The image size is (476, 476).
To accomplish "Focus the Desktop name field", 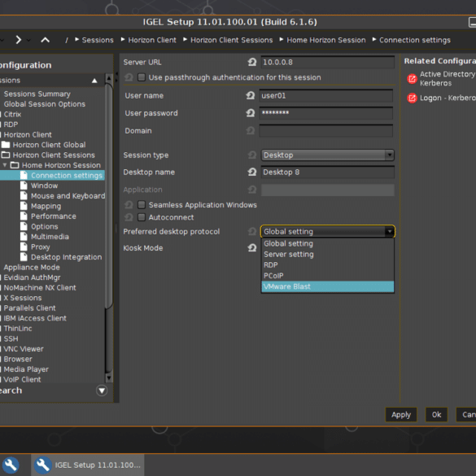I will (328, 172).
